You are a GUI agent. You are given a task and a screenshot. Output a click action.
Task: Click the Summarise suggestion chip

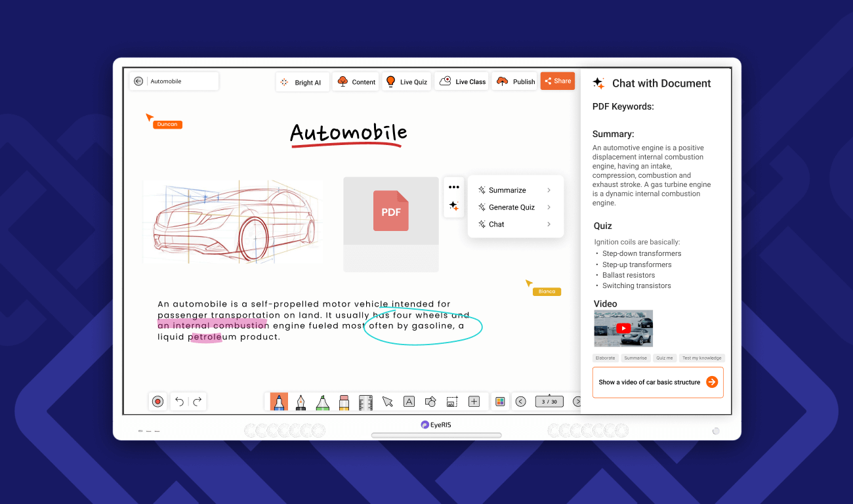pyautogui.click(x=635, y=358)
